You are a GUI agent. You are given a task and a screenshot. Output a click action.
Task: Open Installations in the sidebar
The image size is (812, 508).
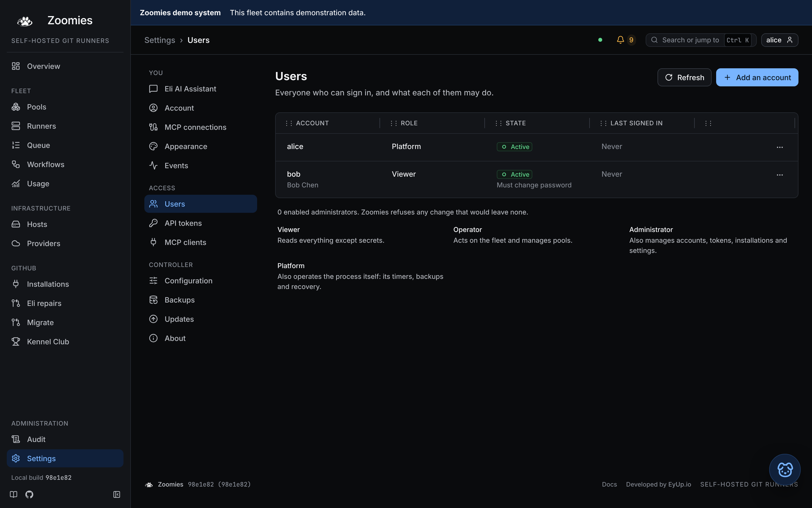pyautogui.click(x=65, y=284)
